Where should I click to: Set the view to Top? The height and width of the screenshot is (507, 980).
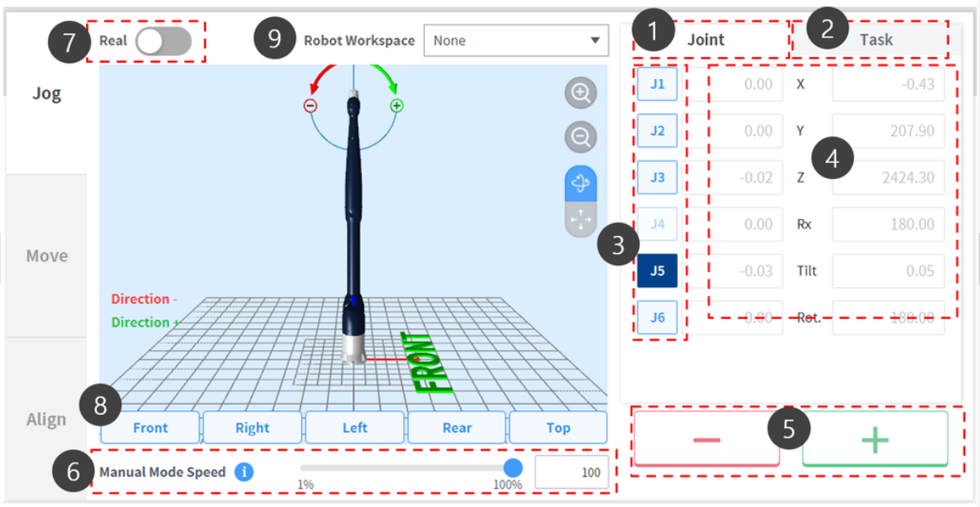point(558,427)
